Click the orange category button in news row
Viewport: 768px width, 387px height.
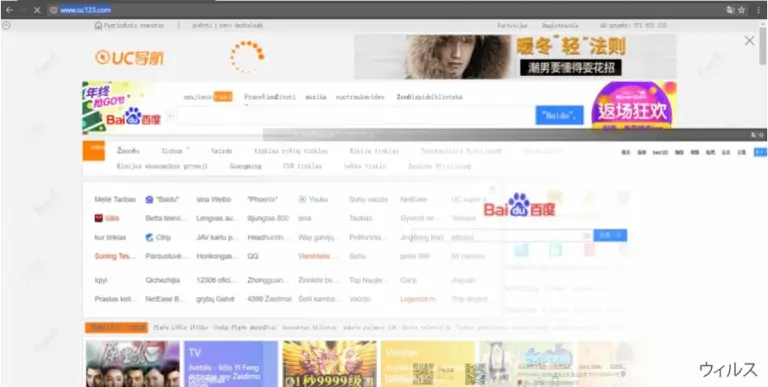click(94, 150)
